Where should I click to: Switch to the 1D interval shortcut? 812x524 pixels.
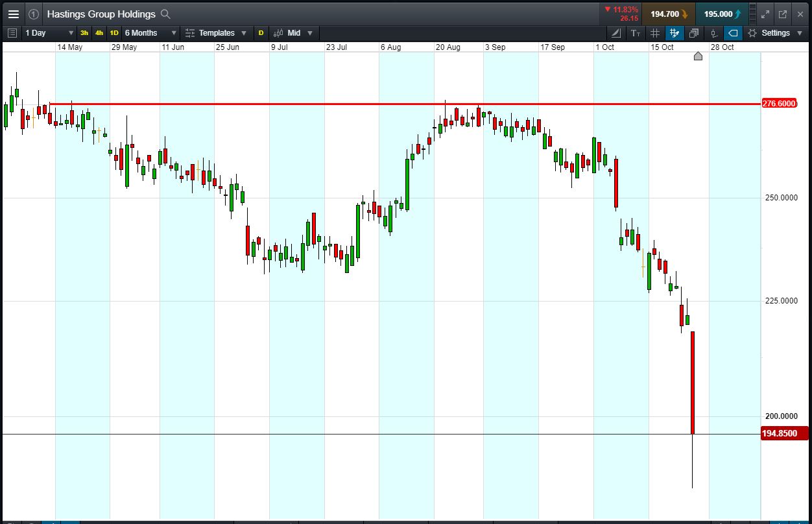[114, 33]
